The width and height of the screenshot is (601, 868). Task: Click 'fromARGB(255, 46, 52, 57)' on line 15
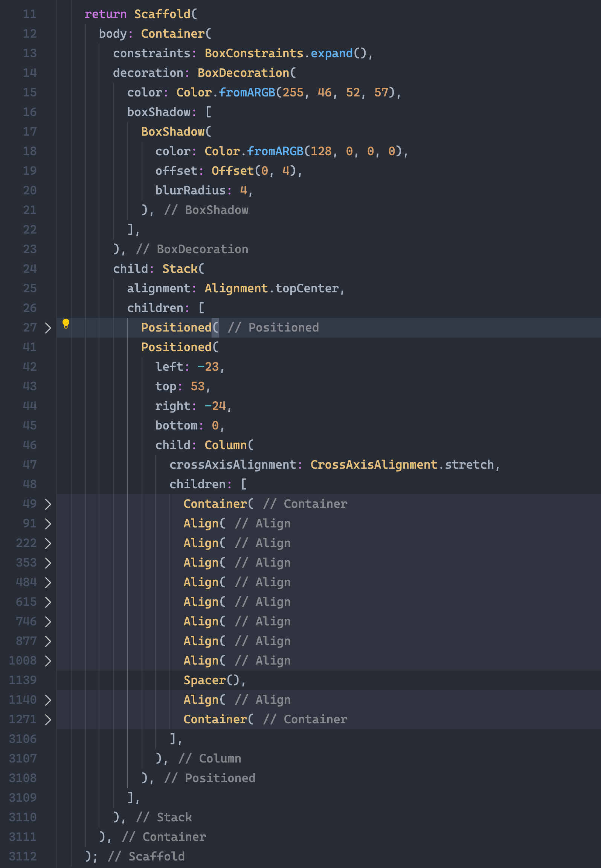[x=307, y=93]
